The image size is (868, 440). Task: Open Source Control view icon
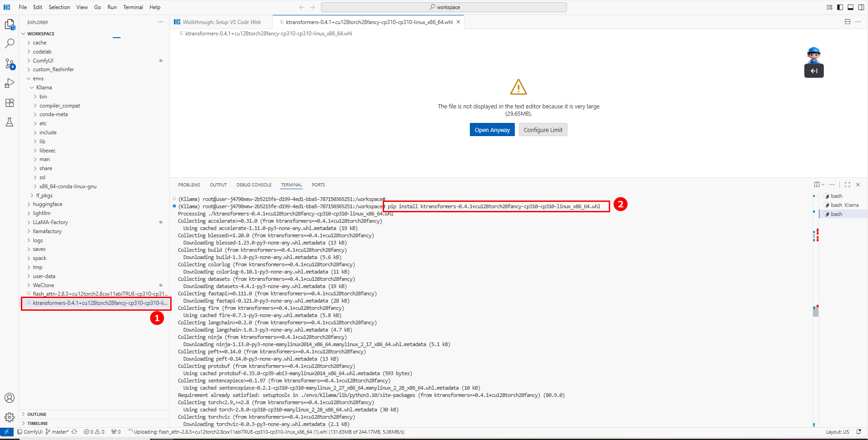click(x=10, y=64)
